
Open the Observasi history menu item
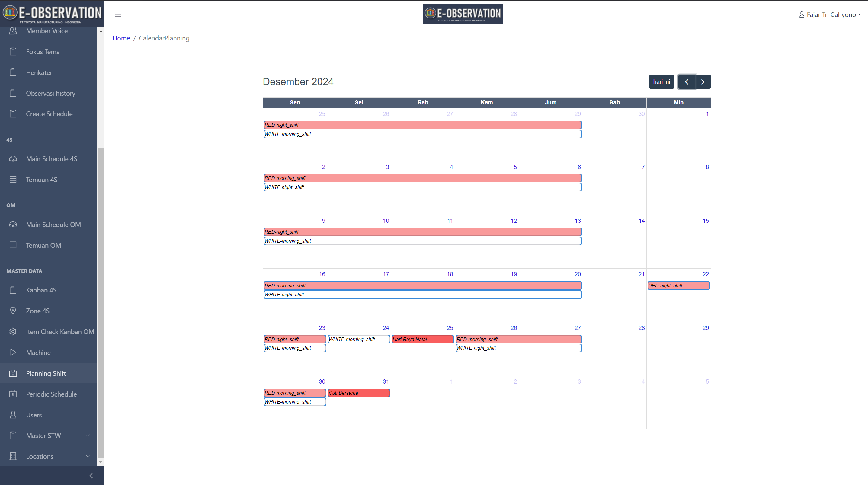pyautogui.click(x=49, y=93)
